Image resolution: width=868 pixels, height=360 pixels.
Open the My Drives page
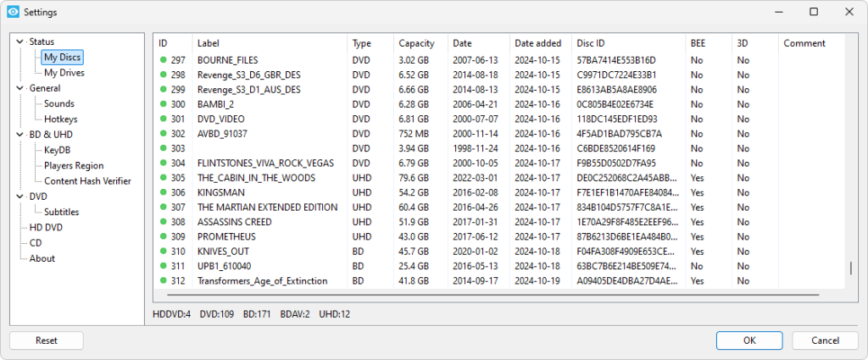(x=64, y=73)
